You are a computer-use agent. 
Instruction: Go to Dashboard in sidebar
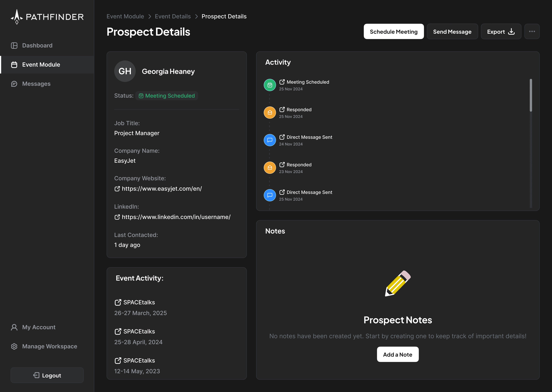(37, 46)
